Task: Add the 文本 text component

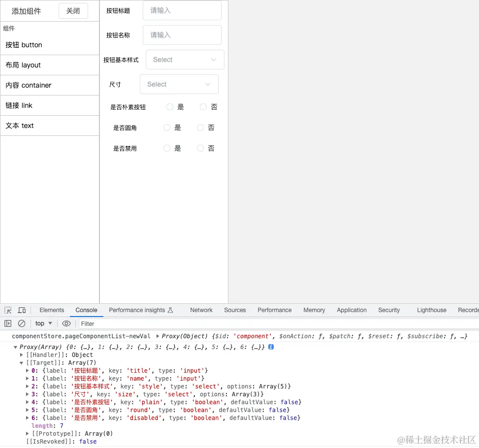Action: 50,126
